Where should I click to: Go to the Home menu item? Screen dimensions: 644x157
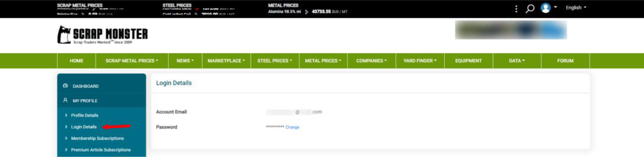pos(76,61)
